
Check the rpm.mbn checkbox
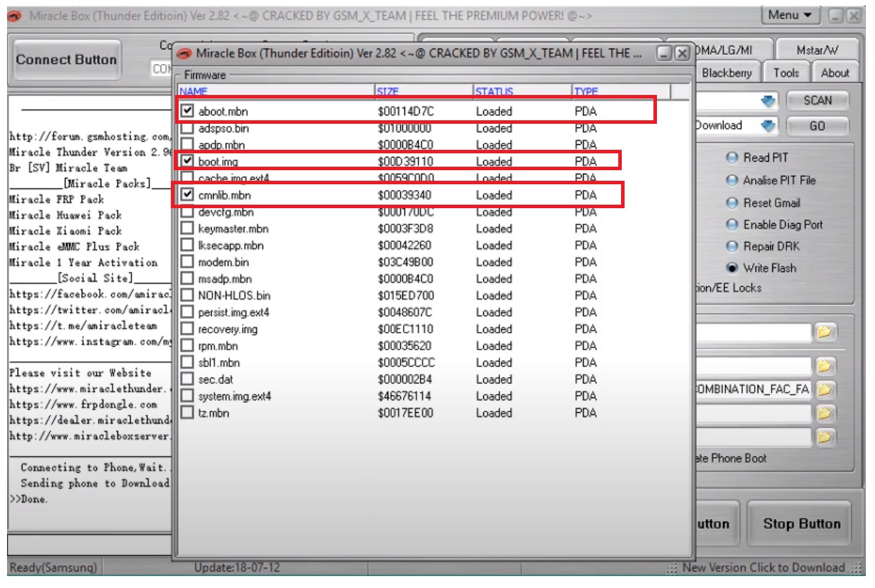click(187, 345)
